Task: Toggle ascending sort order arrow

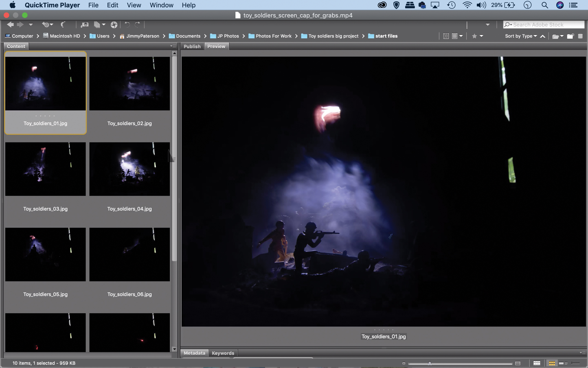Action: (543, 36)
